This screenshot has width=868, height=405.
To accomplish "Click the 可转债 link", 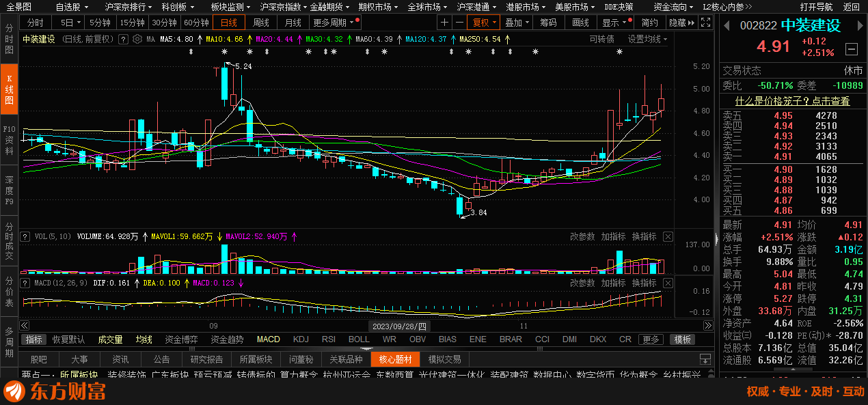I will click(602, 39).
